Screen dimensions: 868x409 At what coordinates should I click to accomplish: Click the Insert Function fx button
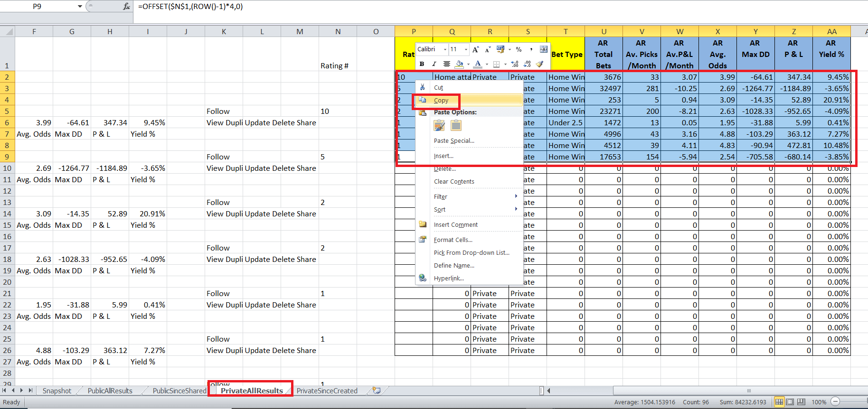coord(126,7)
